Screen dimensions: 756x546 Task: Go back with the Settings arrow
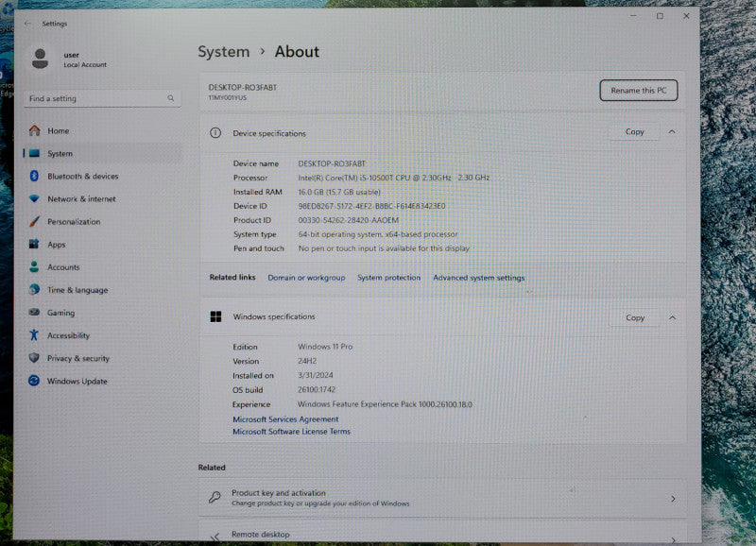[x=27, y=23]
